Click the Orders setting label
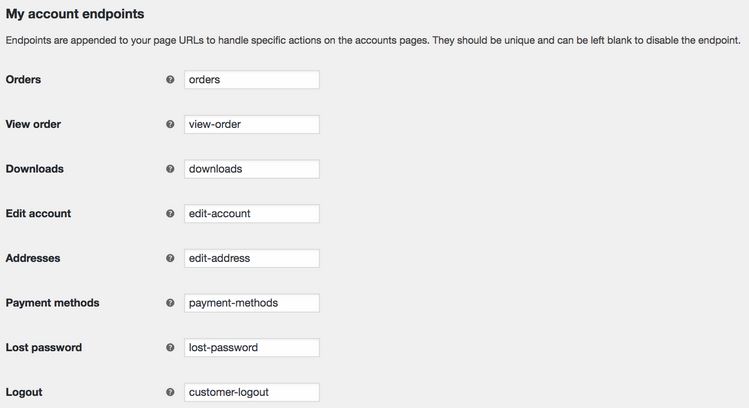Image resolution: width=749 pixels, height=408 pixels. click(x=23, y=79)
